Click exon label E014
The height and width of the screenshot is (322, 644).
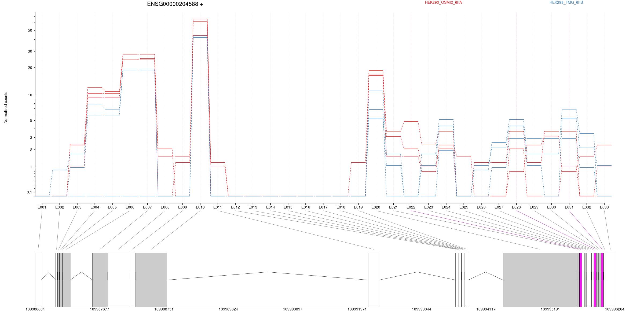coord(270,207)
